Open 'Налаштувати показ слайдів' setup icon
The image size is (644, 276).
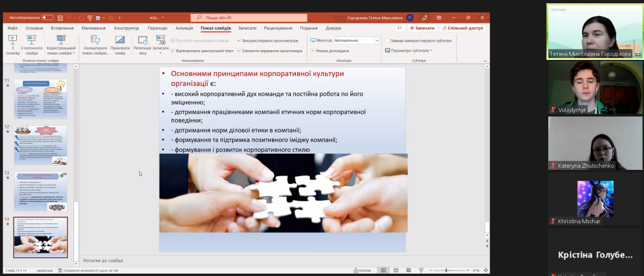pos(95,40)
